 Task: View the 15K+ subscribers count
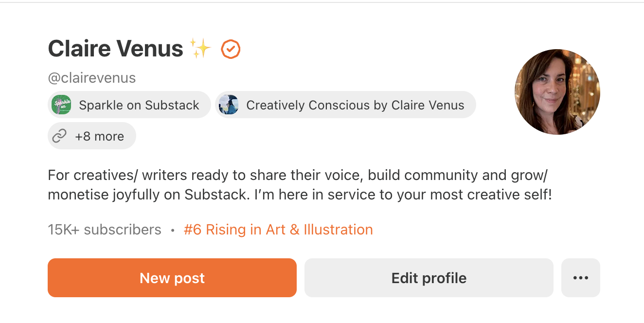click(104, 229)
